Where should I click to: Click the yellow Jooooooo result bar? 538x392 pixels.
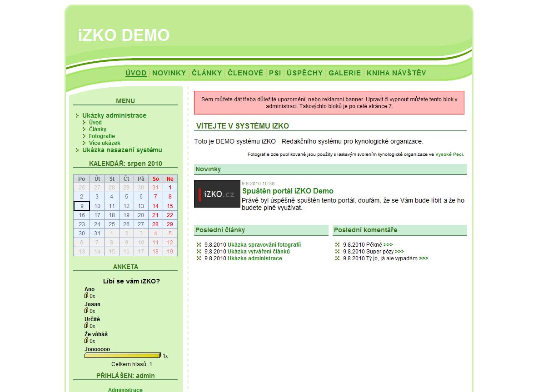click(123, 356)
